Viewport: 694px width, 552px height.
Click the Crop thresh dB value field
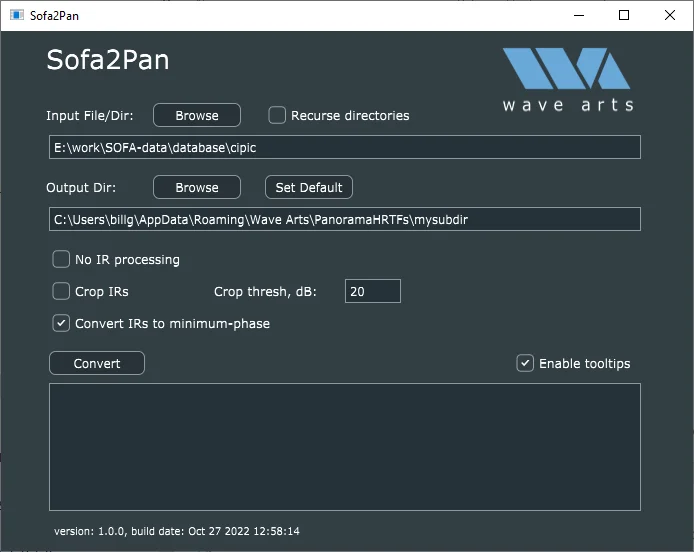[373, 291]
